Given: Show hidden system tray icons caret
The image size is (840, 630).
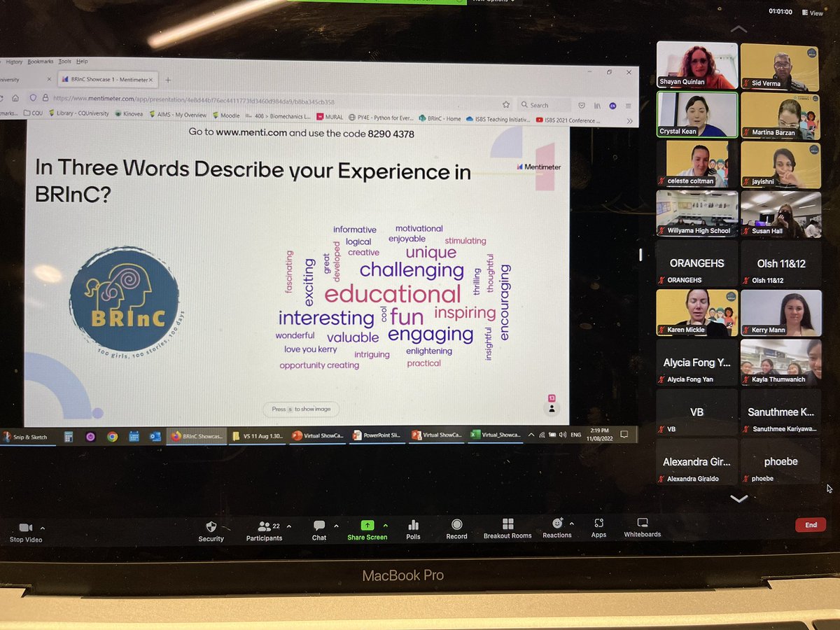Looking at the screenshot, I should point(531,435).
